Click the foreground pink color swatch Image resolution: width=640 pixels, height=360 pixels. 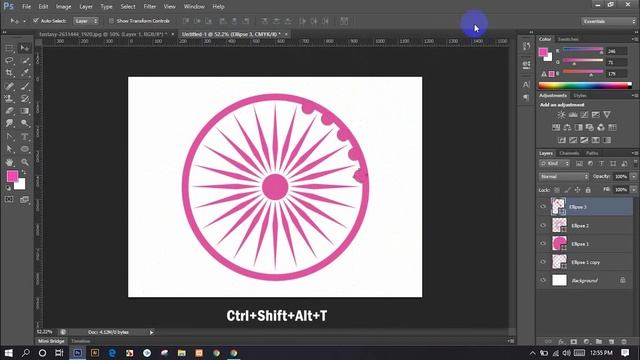point(12,176)
